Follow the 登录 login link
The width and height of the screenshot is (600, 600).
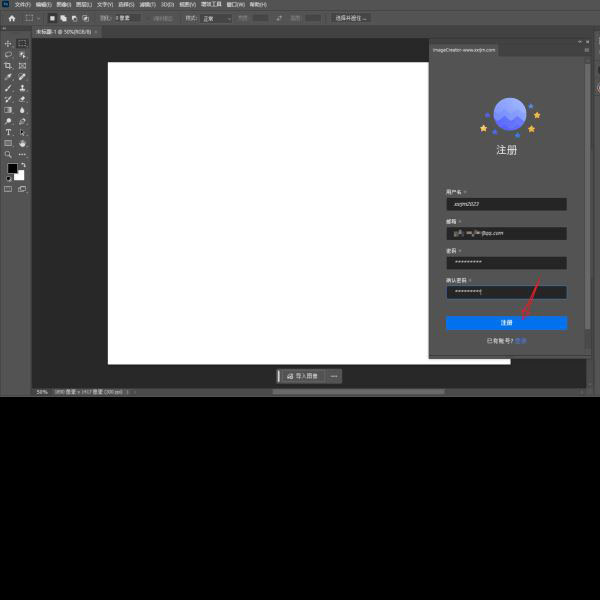[520, 341]
